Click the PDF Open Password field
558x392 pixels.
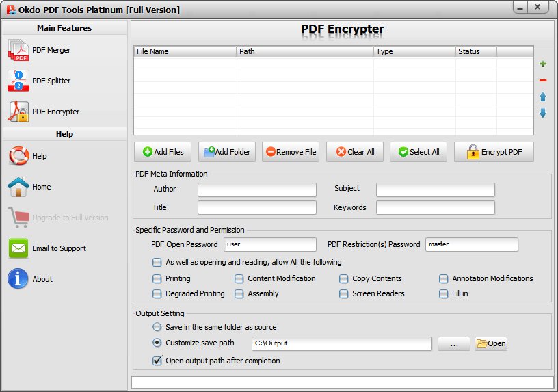270,245
